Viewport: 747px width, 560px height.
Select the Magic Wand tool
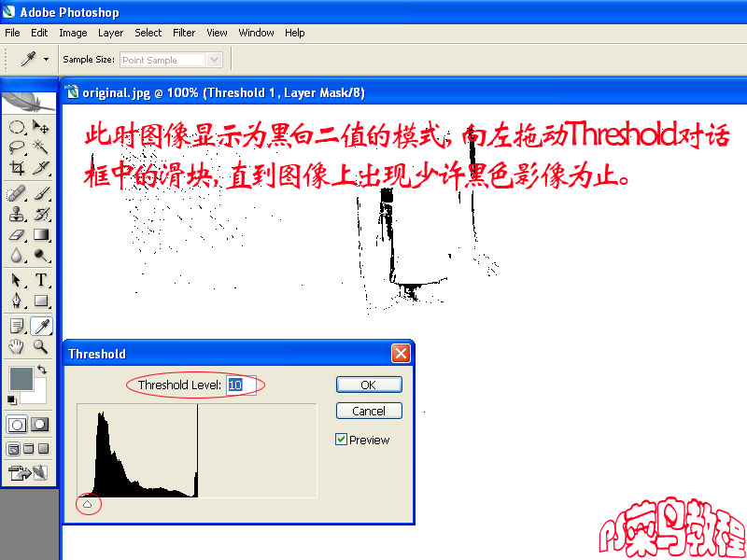pyautogui.click(x=41, y=147)
